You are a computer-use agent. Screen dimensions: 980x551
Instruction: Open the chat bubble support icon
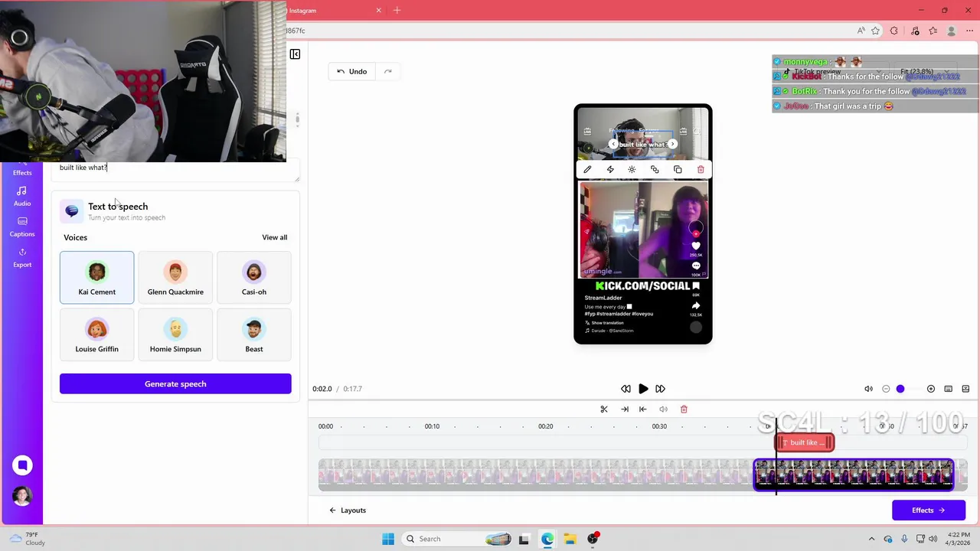22,465
